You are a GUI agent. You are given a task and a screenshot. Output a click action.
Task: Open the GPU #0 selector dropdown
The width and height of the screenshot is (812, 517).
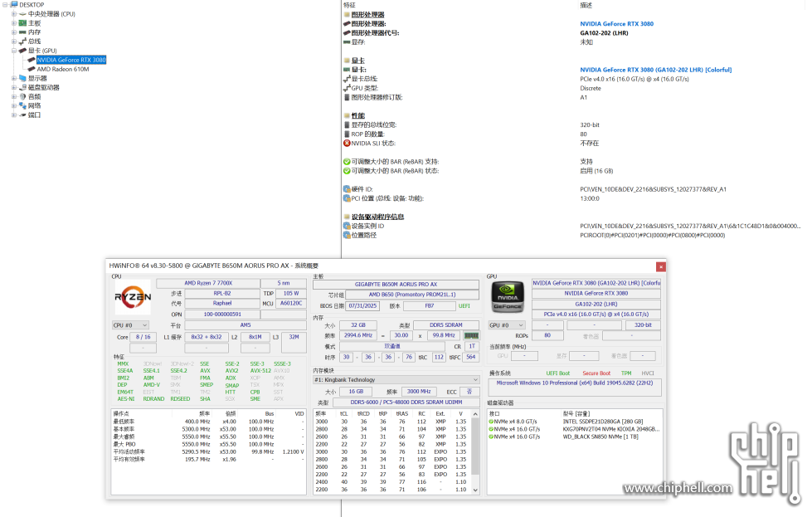507,325
